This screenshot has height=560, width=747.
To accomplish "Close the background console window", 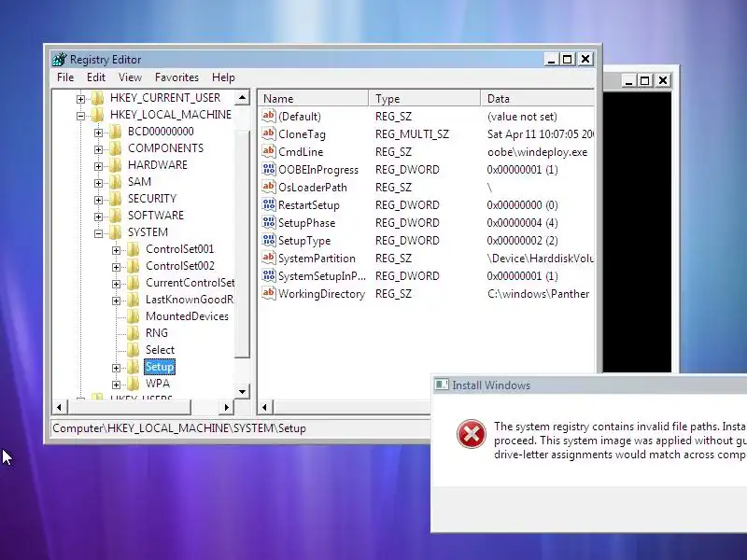I will [663, 80].
